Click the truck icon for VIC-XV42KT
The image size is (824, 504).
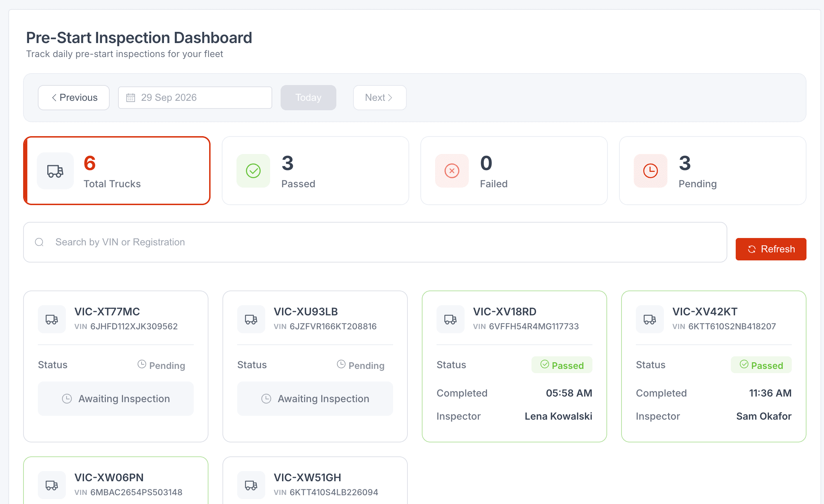pos(650,319)
